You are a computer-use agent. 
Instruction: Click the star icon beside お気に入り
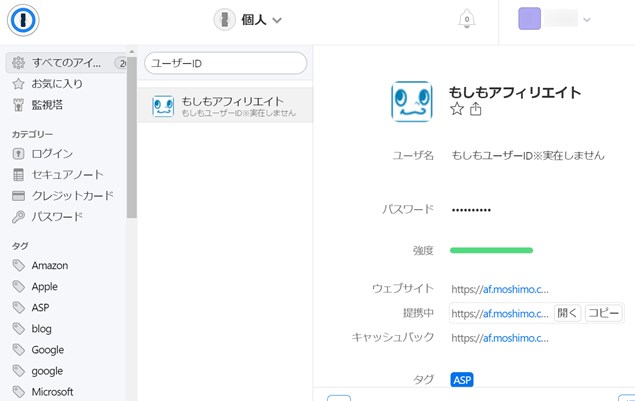(18, 84)
